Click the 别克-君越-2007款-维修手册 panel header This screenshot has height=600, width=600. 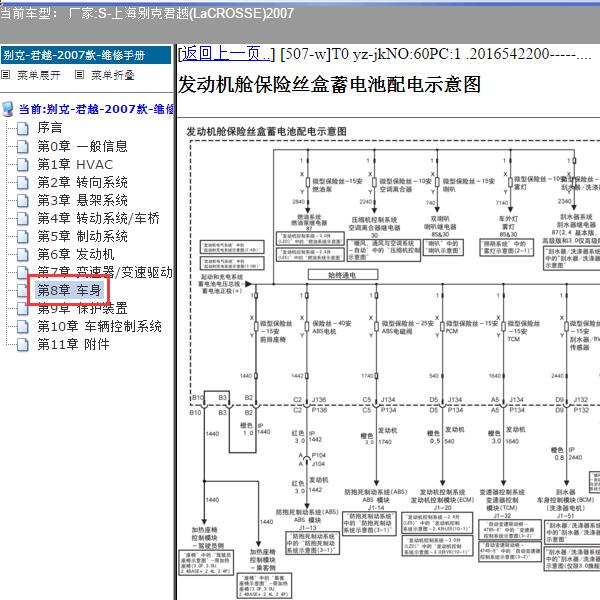tap(86, 55)
